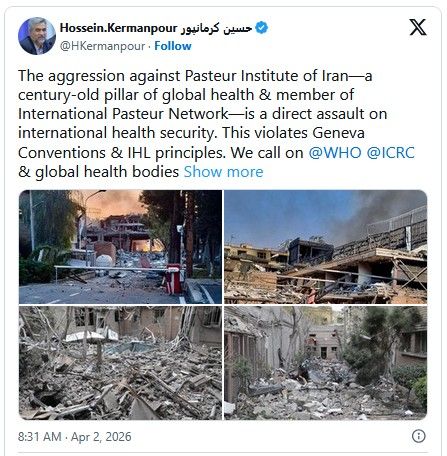
Task: Open the @ICRC mention link
Action: (x=391, y=153)
